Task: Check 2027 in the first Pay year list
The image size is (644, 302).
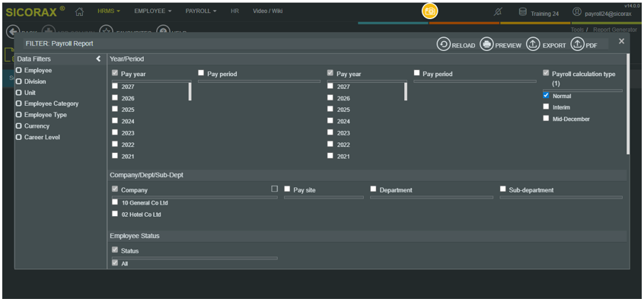Action: (x=115, y=86)
